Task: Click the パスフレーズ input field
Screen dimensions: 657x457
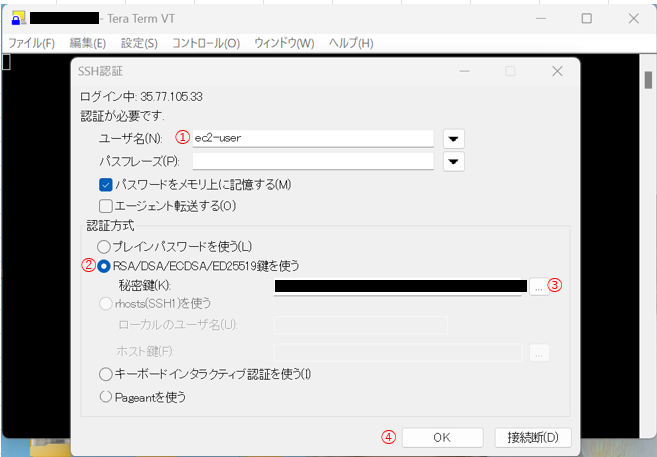Action: coord(313,161)
